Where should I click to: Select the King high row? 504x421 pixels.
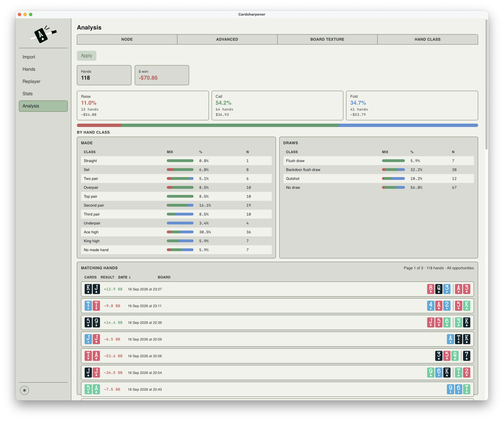click(x=177, y=241)
